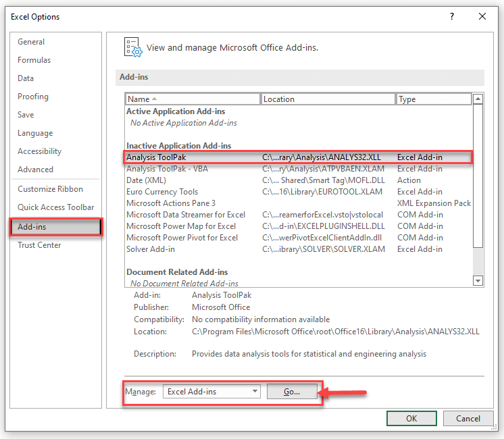Sort add-ins by Name column header
The width and height of the screenshot is (504, 439).
pyautogui.click(x=193, y=99)
